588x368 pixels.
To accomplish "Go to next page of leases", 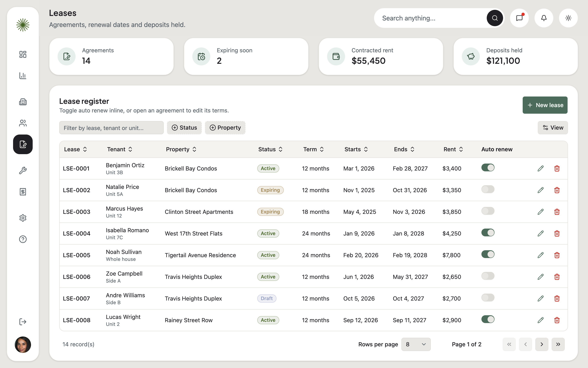I will pos(542,344).
